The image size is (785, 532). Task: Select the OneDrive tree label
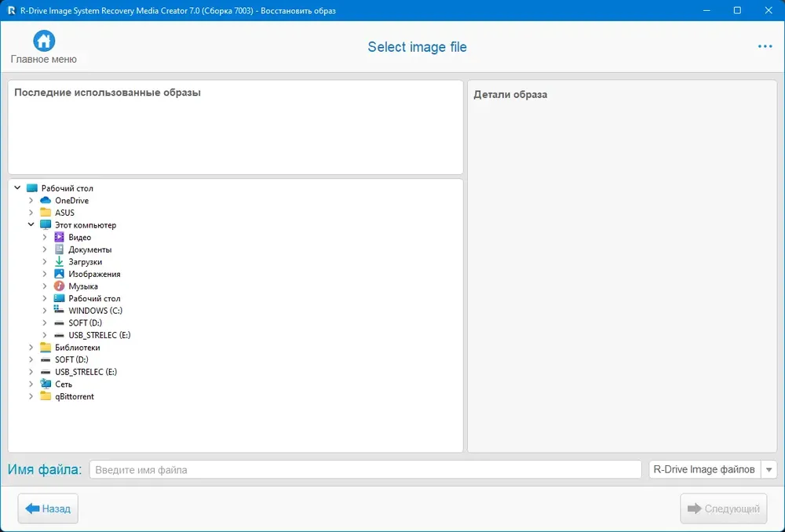point(71,200)
